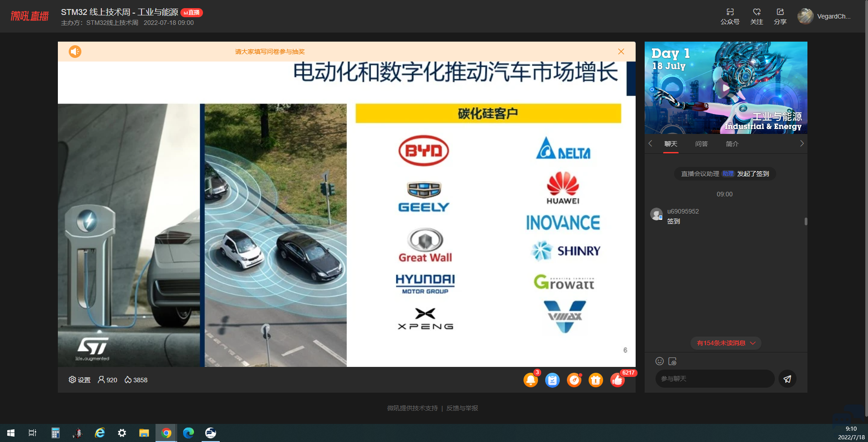
Task: Click the 反馈与举报 footer link
Action: click(462, 408)
